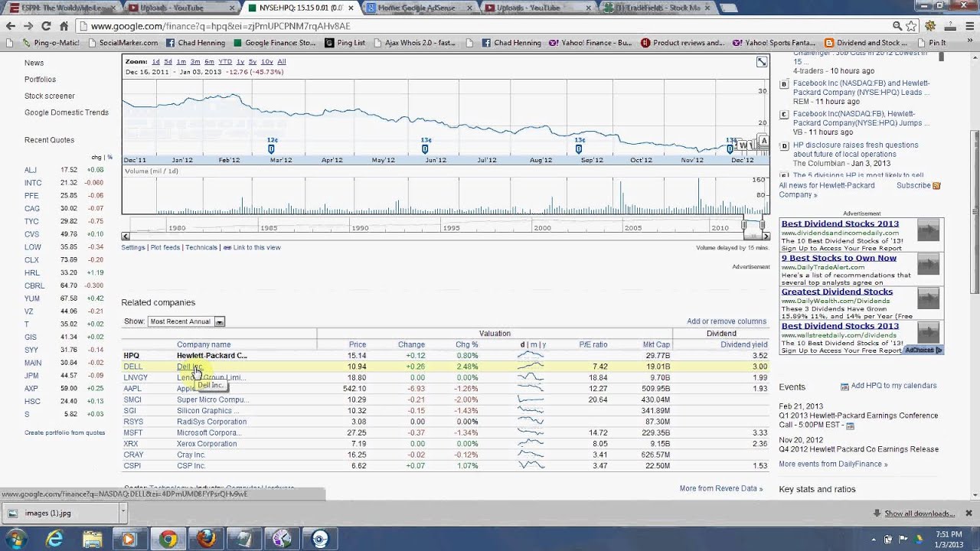Click Show all downloads
The image size is (980, 551).
tap(920, 514)
